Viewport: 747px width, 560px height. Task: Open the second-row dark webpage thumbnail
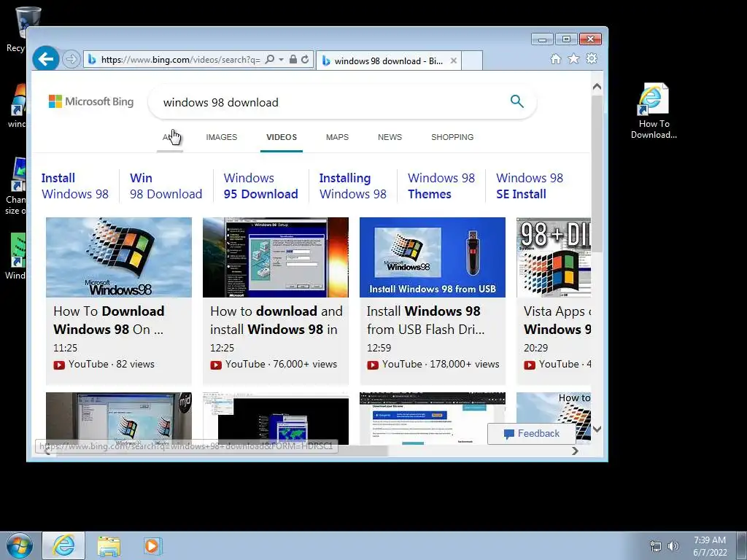point(432,419)
